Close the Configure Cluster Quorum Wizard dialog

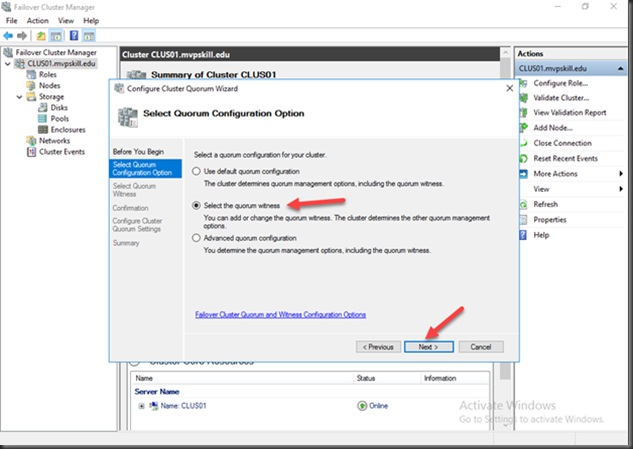coord(509,88)
